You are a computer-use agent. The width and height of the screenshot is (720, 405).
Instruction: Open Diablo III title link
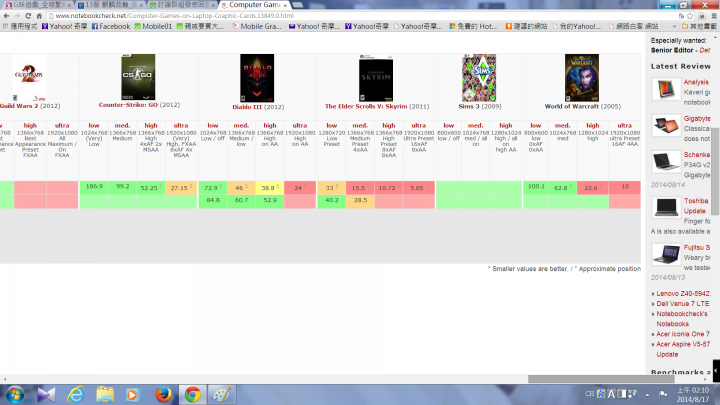pyautogui.click(x=248, y=107)
